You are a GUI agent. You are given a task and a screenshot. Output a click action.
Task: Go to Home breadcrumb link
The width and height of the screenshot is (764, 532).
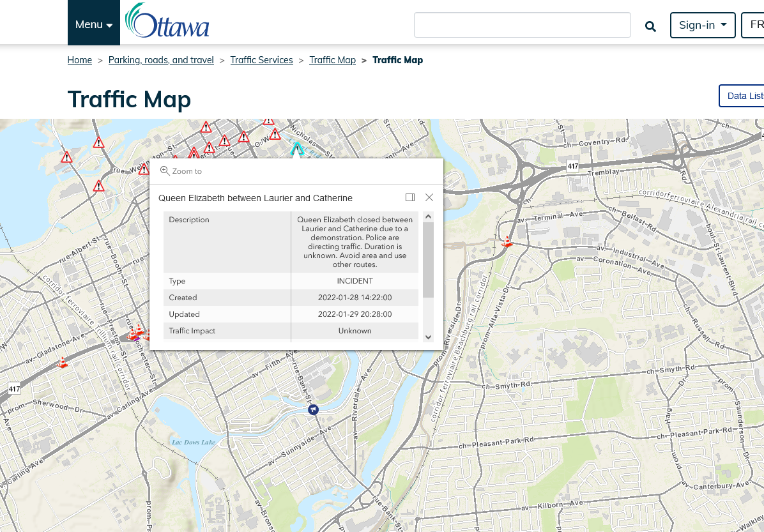[x=79, y=60]
